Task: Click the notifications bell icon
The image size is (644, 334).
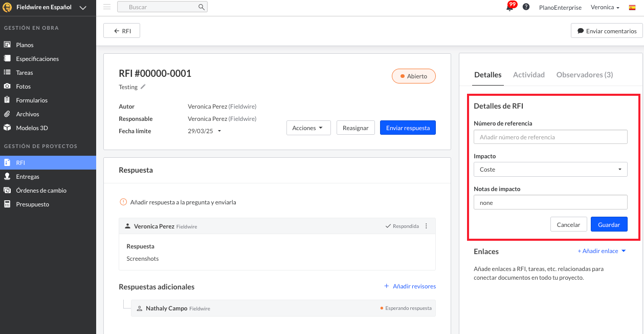Action: pos(509,8)
